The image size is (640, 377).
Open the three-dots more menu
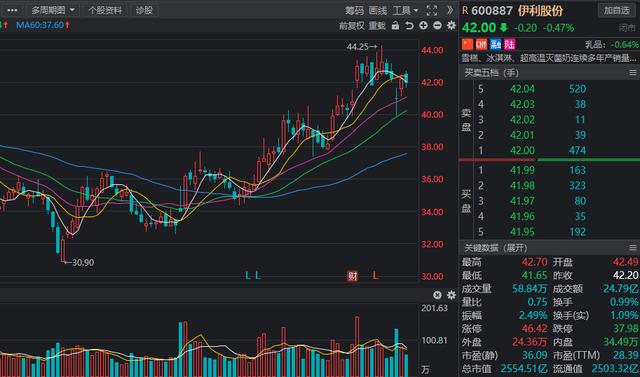[12, 10]
